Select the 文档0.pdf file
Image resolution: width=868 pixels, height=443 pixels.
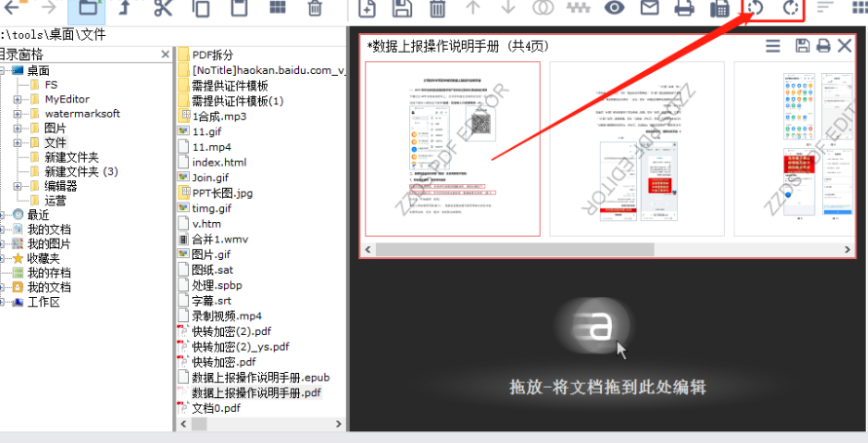click(x=216, y=409)
